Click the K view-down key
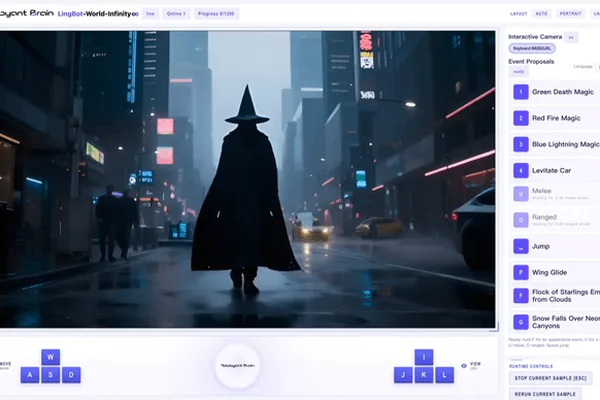This screenshot has width=600, height=400. tap(424, 375)
